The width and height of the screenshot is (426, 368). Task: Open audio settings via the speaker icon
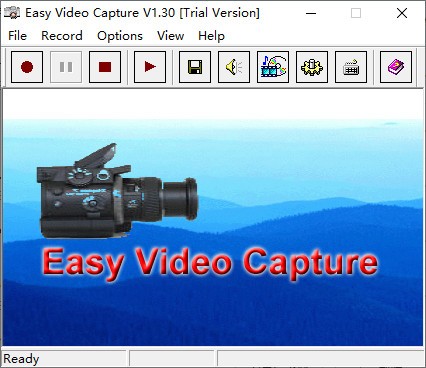(234, 67)
